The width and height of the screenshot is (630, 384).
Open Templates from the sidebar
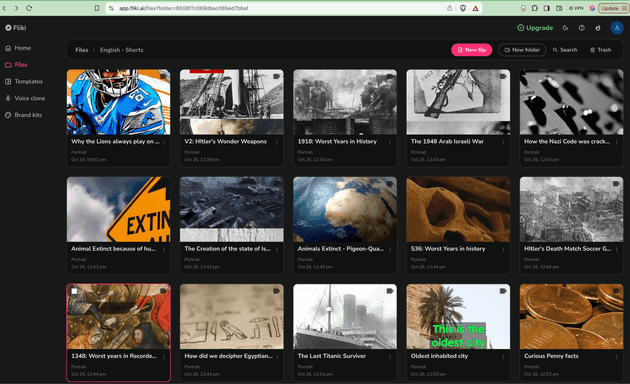(24, 82)
